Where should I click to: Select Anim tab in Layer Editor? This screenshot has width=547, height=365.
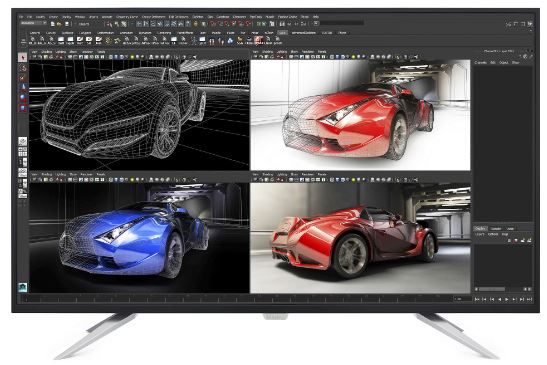pos(510,229)
